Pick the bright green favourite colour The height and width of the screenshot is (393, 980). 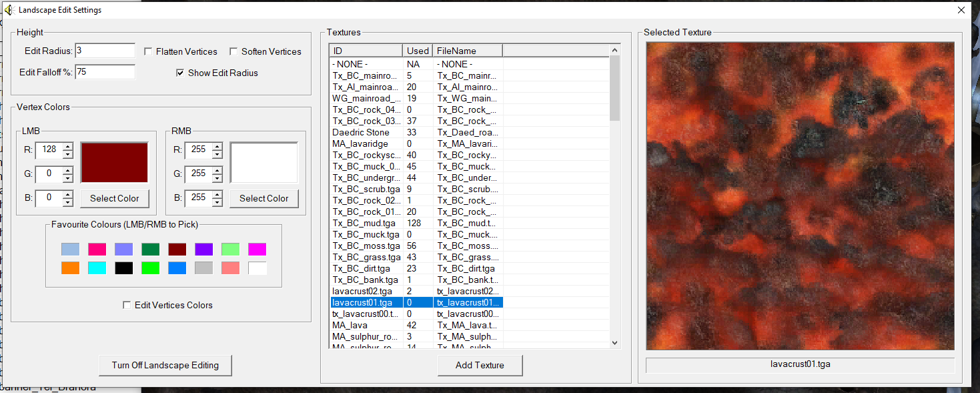(x=150, y=268)
